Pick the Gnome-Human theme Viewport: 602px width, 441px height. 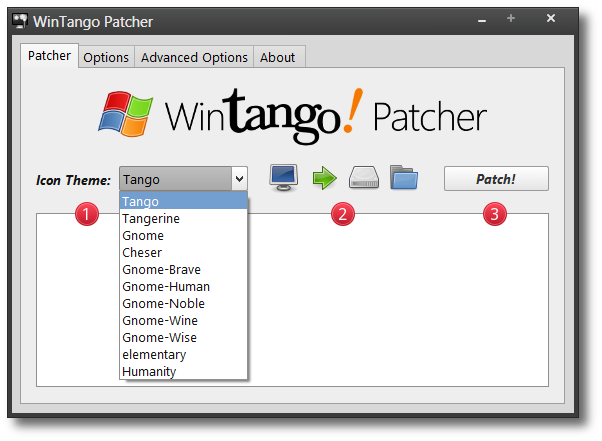[184, 286]
